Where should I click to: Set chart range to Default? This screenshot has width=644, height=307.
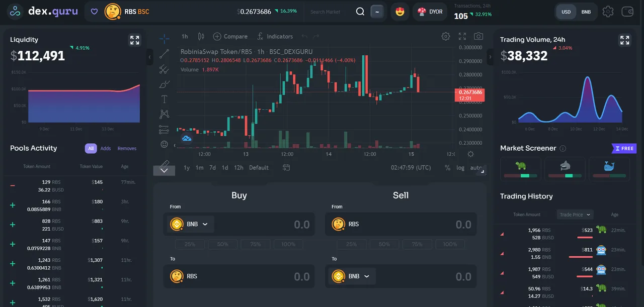pos(259,167)
